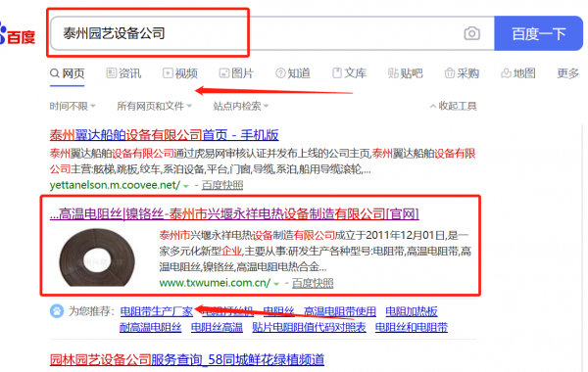This screenshot has height=372, width=588.
Task: Click recommended search 电阻带生产厂家
Action: click(157, 311)
